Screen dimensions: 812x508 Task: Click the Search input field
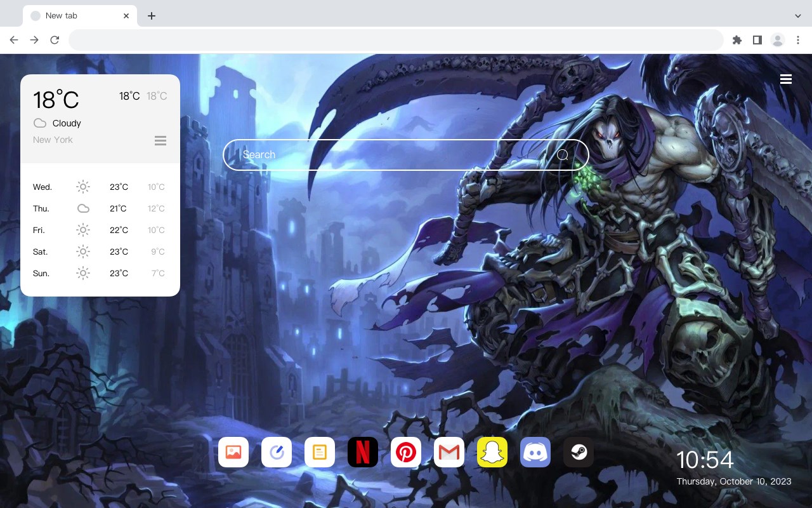point(406,155)
